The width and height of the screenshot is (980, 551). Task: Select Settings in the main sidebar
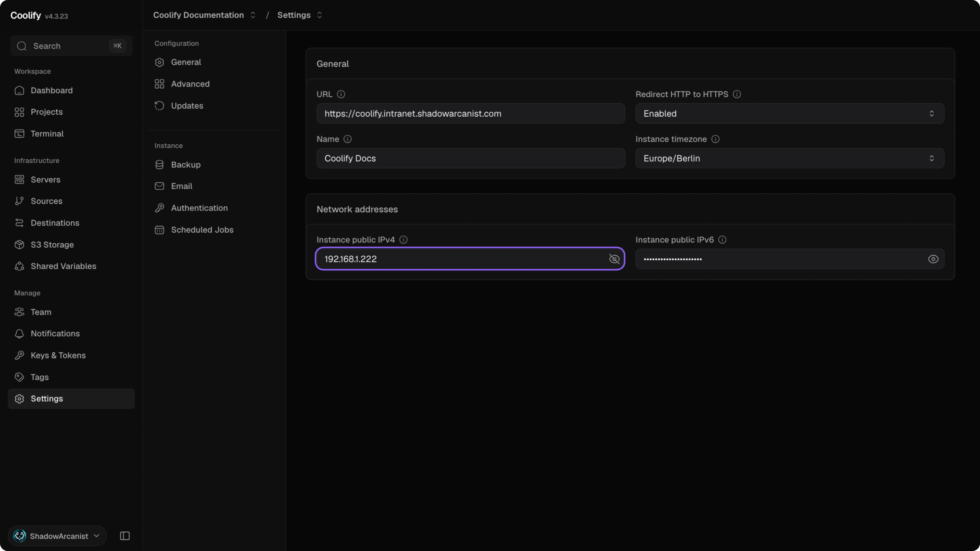(x=71, y=398)
